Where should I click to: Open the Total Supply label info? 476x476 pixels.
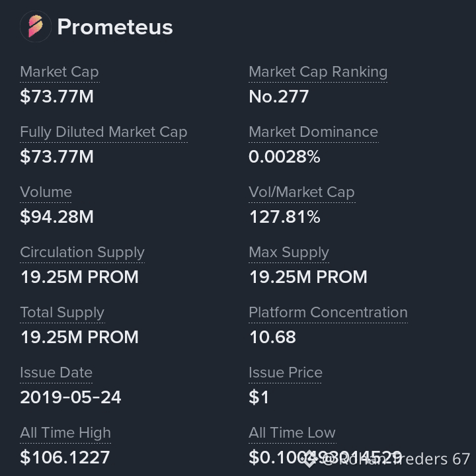pos(62,313)
